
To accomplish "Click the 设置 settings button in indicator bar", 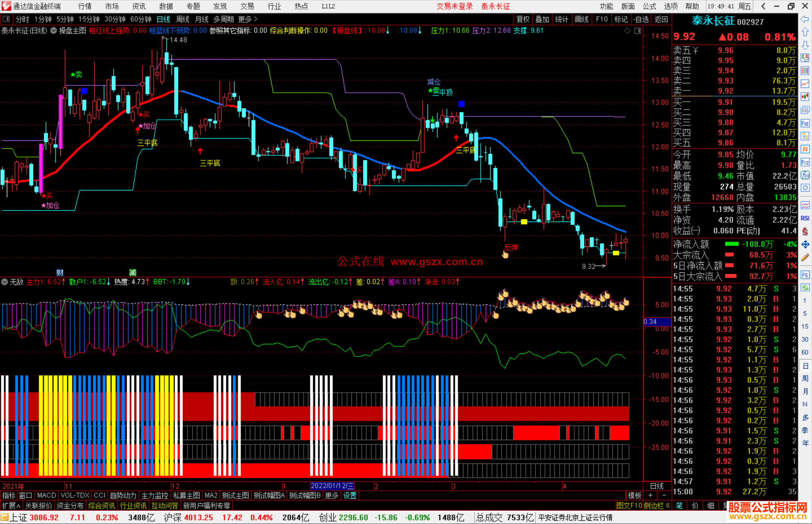I will coord(350,496).
